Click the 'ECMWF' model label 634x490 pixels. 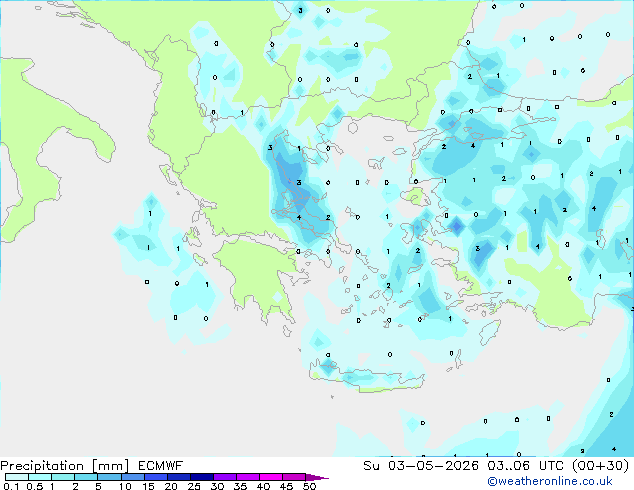161,466
